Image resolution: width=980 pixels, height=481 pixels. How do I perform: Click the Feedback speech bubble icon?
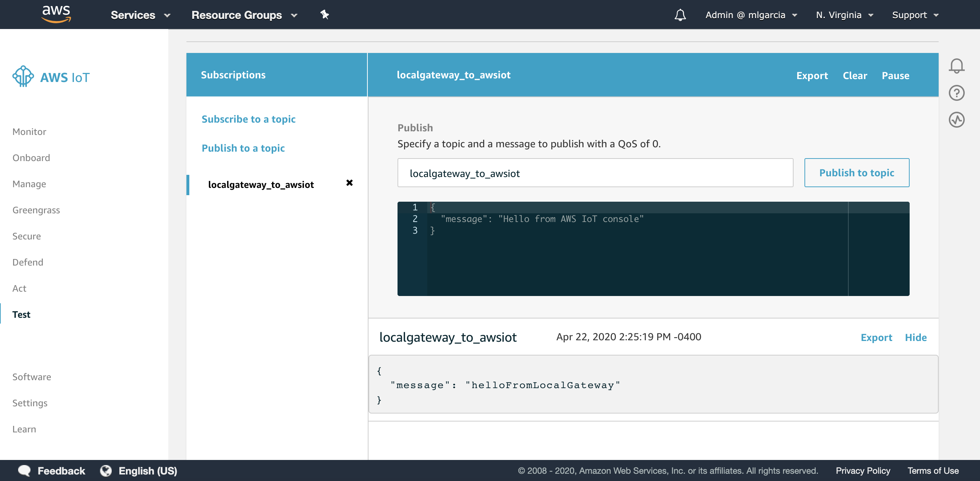pos(24,470)
